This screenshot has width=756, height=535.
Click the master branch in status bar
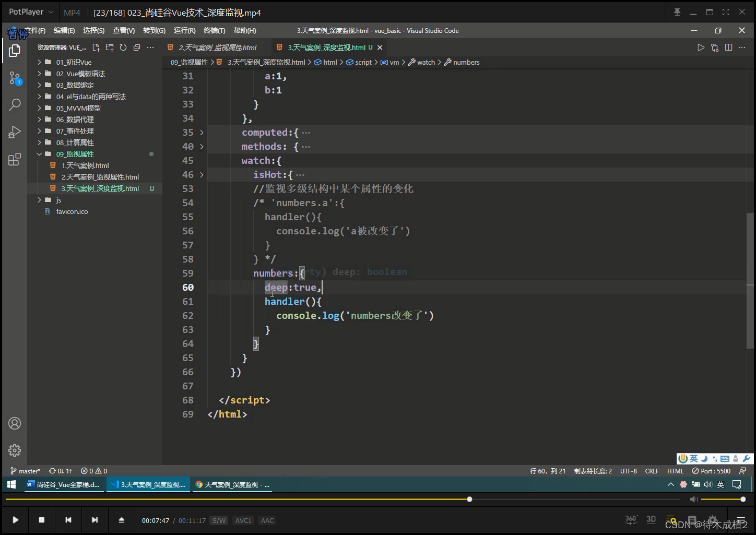click(25, 471)
